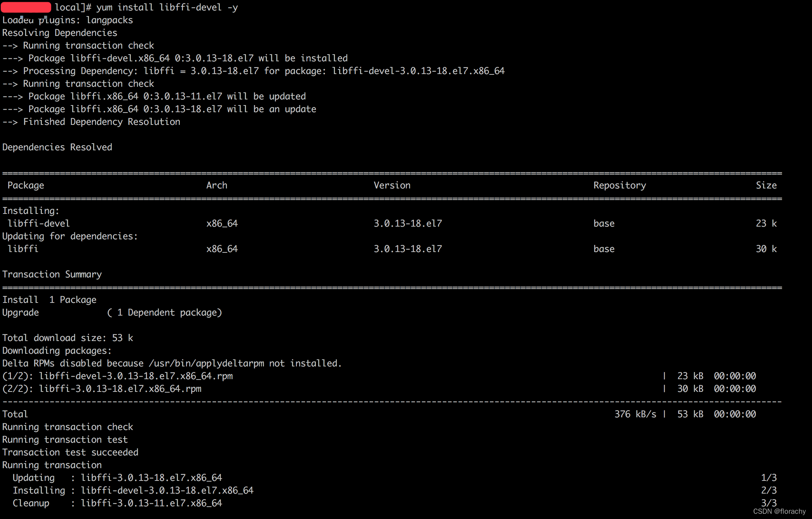
Task: Click the libffi-devel-3.0.13-18.el7.x86_64.rpm download line
Action: click(x=136, y=376)
